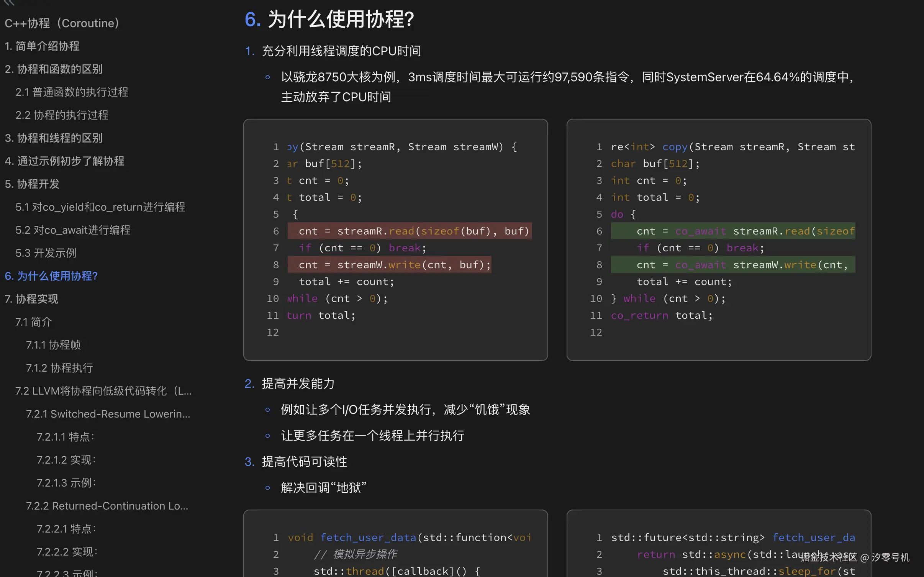This screenshot has width=924, height=577.
Task: Jump to 7.2.1.3 示例
Action: tap(66, 483)
